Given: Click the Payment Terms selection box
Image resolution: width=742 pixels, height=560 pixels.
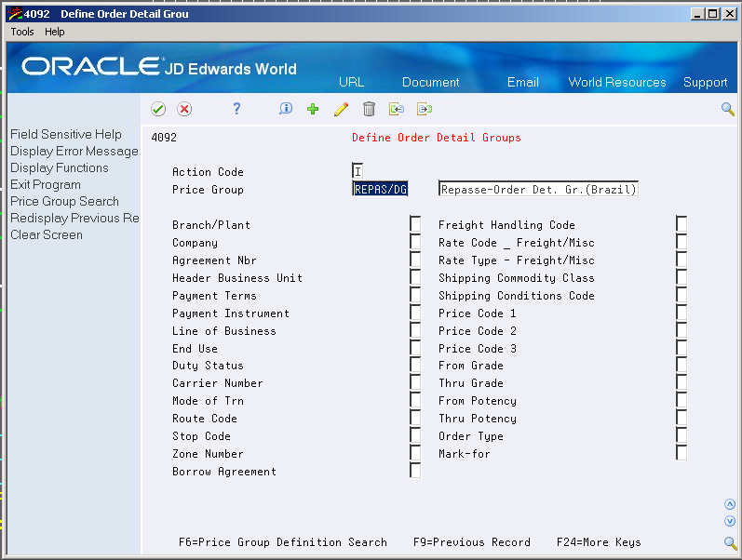Looking at the screenshot, I should [415, 295].
